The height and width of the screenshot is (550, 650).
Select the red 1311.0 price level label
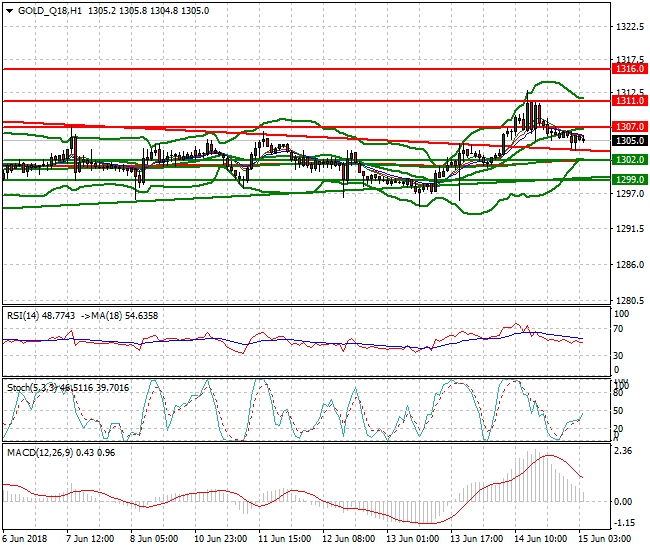[x=630, y=101]
